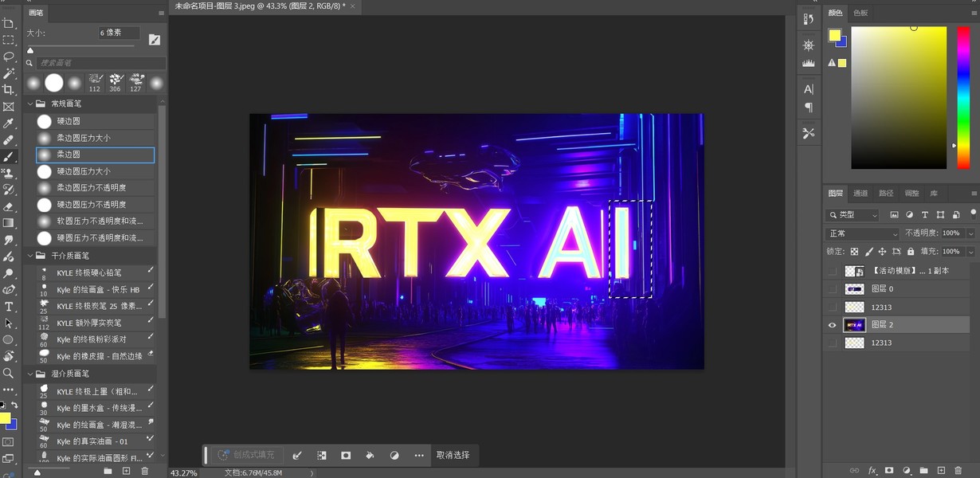Viewport: 980px width, 478px height.
Task: Show the 图层 0 layer visibility
Action: [833, 289]
